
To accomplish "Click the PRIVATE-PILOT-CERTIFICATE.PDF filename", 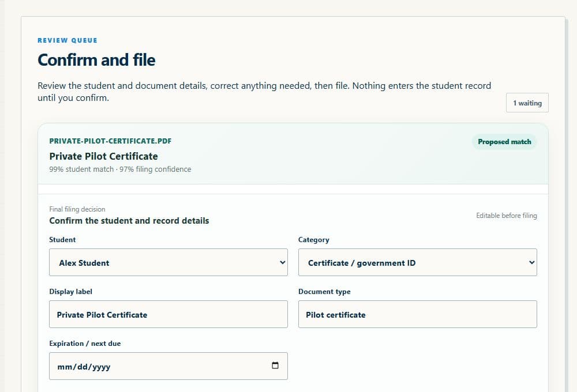I will (110, 141).
